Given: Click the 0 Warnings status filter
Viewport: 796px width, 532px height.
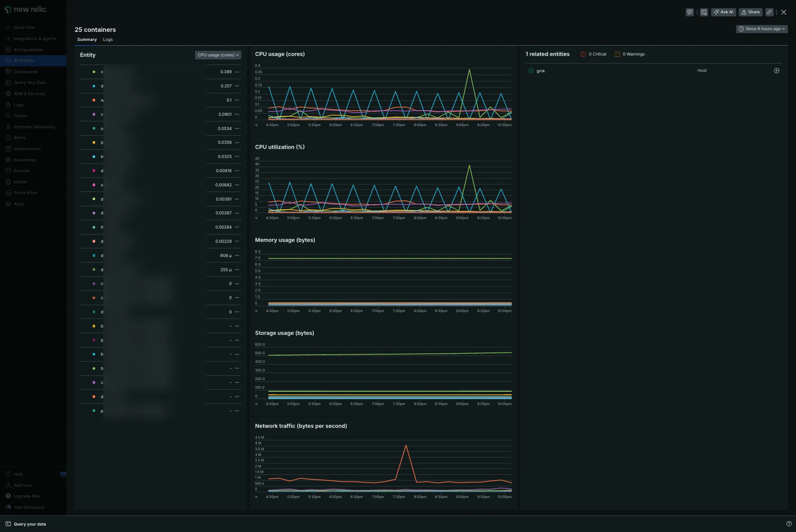Looking at the screenshot, I should coord(630,54).
